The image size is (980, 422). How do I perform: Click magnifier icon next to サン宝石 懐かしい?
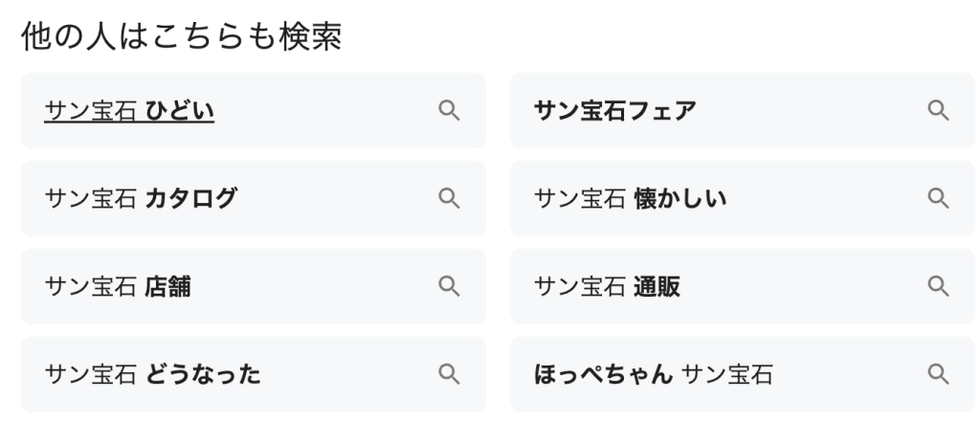click(x=938, y=199)
